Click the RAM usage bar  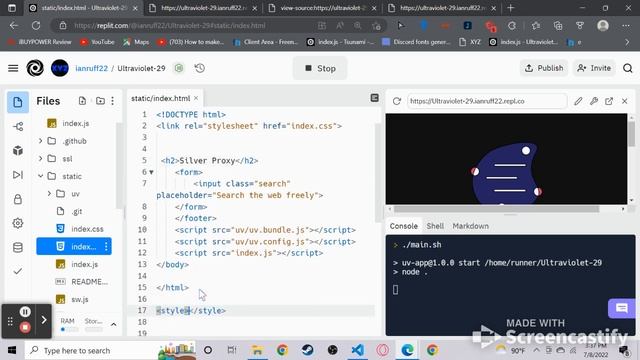point(69,329)
